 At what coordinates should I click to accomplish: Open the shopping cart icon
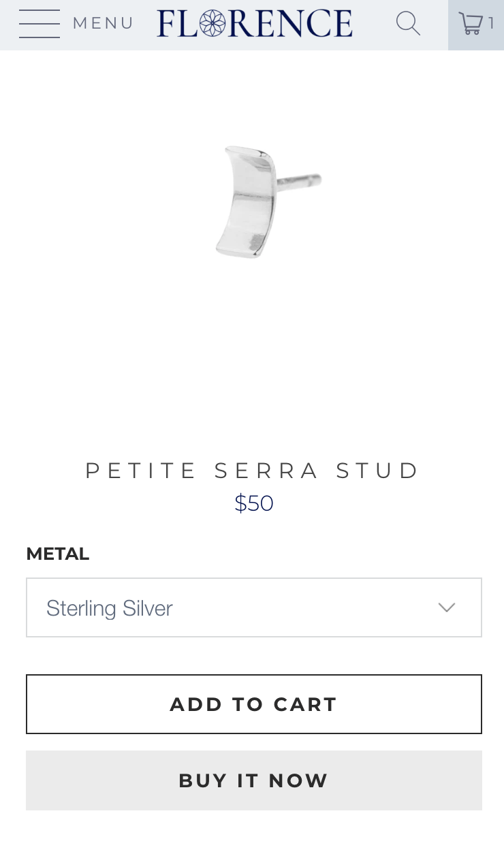pyautogui.click(x=470, y=24)
